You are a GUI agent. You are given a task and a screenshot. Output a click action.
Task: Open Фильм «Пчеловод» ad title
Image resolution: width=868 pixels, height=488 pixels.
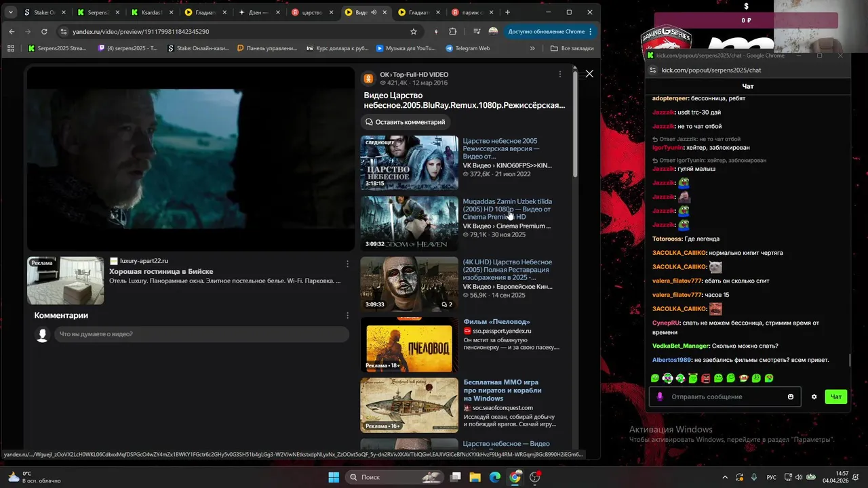point(496,321)
